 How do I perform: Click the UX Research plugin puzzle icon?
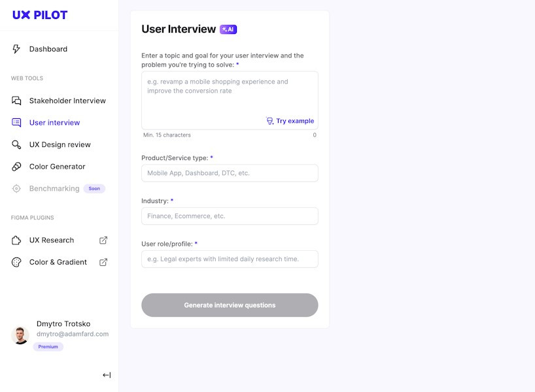click(x=16, y=240)
